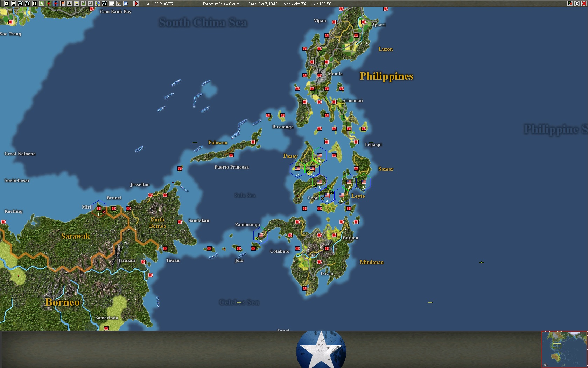
Task: Open the lined document report icon
Action: point(13,4)
